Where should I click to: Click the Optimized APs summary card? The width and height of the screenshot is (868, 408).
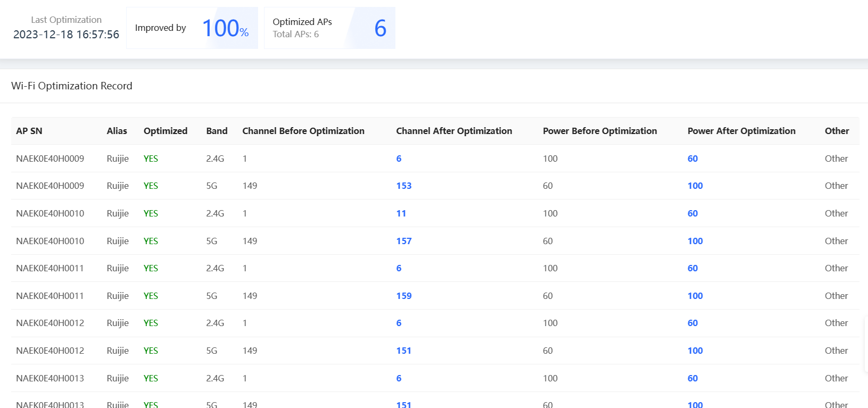(329, 28)
